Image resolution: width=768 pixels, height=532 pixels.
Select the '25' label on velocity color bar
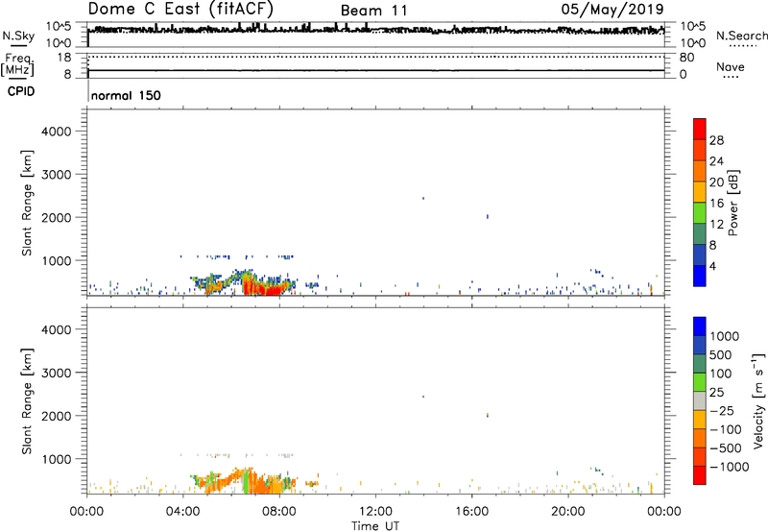(716, 393)
